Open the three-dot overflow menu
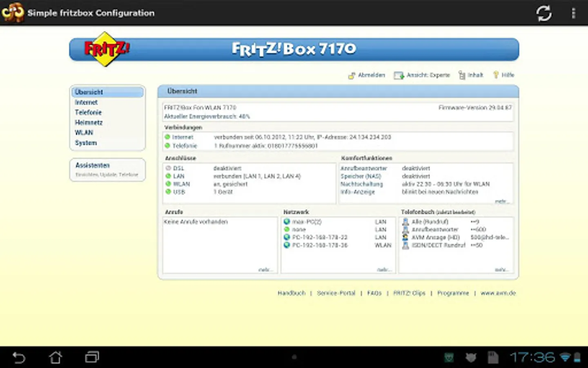This screenshot has width=588, height=368. 573,13
